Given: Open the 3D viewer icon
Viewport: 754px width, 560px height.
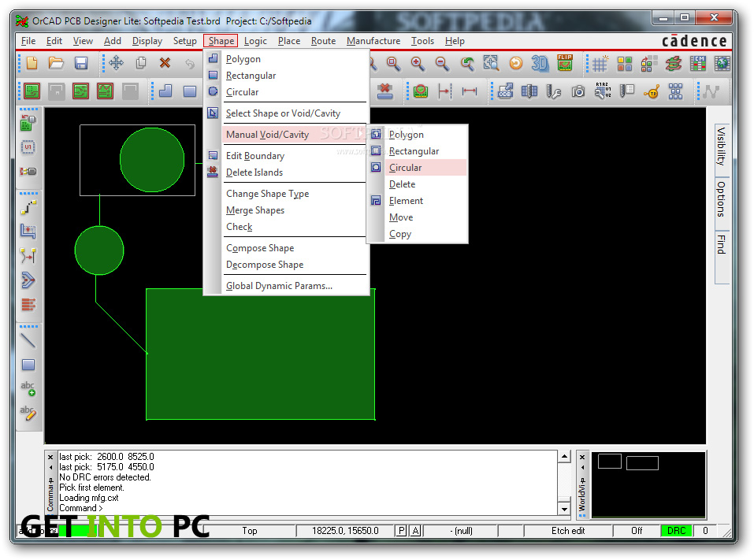Looking at the screenshot, I should pyautogui.click(x=540, y=63).
